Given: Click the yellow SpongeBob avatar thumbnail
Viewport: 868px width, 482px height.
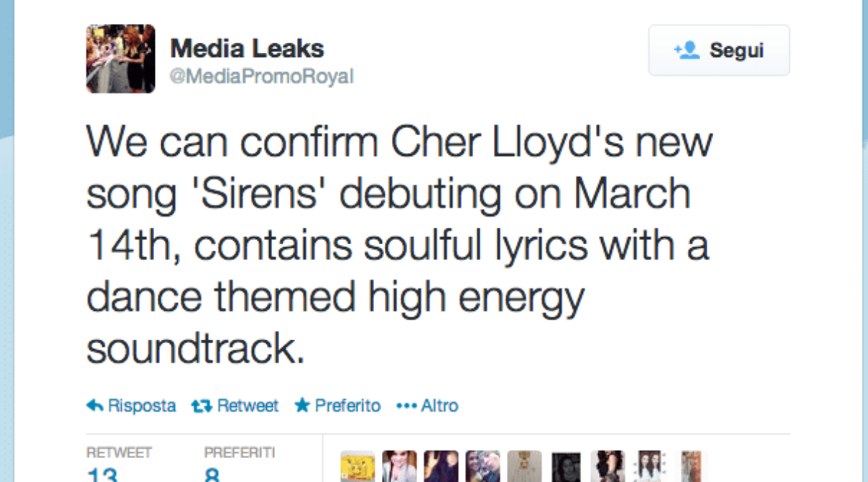Looking at the screenshot, I should [x=357, y=467].
